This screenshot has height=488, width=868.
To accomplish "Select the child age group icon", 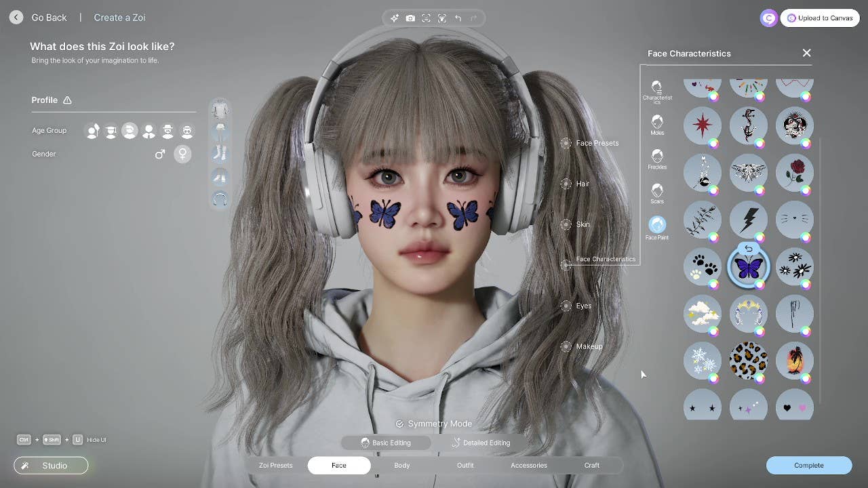I will coord(92,131).
